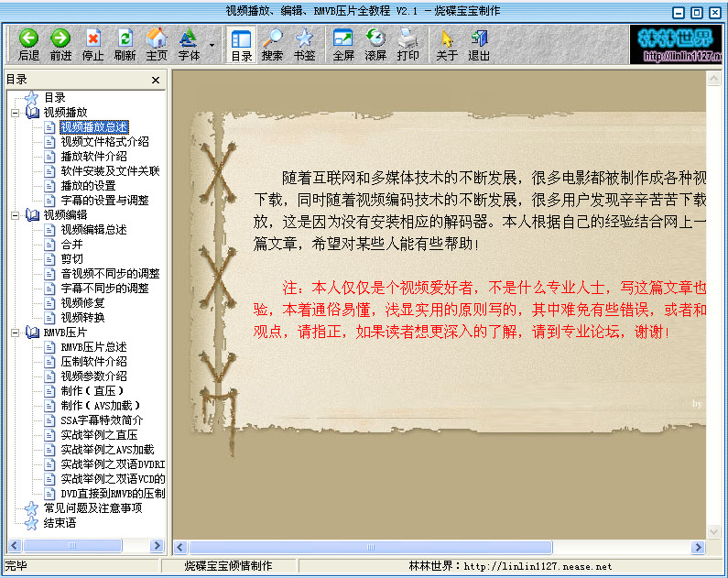Open the 视频修复 page

pos(82,303)
